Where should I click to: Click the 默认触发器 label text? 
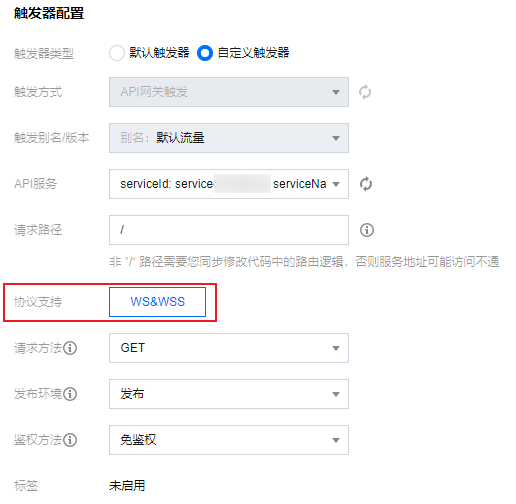click(159, 53)
